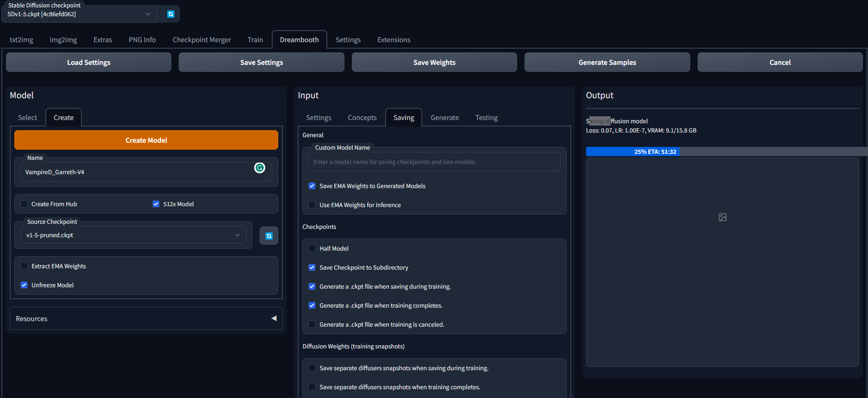Click the Resources collapse arrow icon
The height and width of the screenshot is (398, 868).
tap(274, 318)
